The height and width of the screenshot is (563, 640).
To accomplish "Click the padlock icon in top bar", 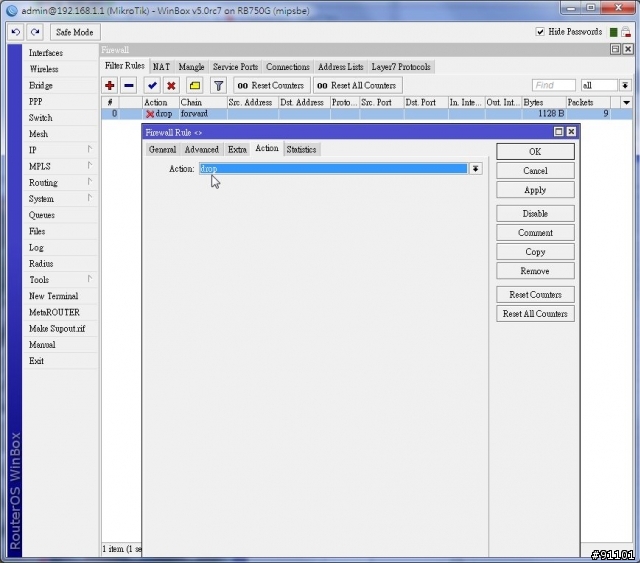I will click(626, 32).
